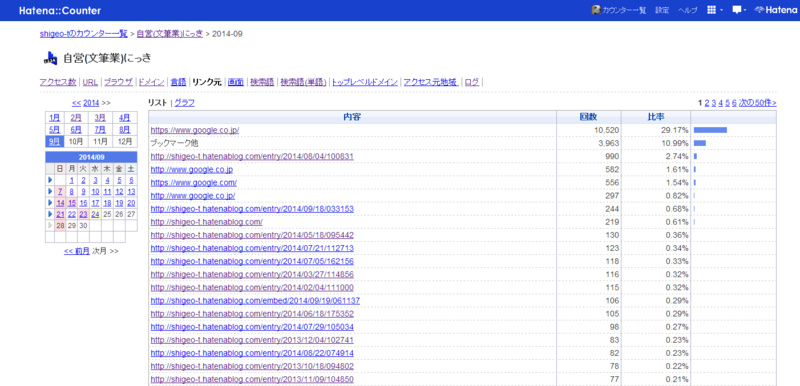Open entry/2014/09/18/033153 referrer link
The image size is (800, 386).
(252, 209)
